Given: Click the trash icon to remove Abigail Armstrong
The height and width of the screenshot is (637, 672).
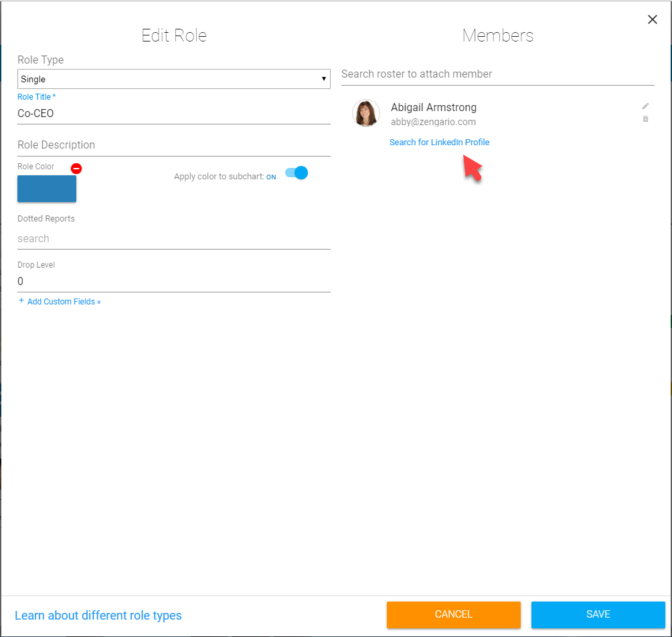Looking at the screenshot, I should (645, 119).
